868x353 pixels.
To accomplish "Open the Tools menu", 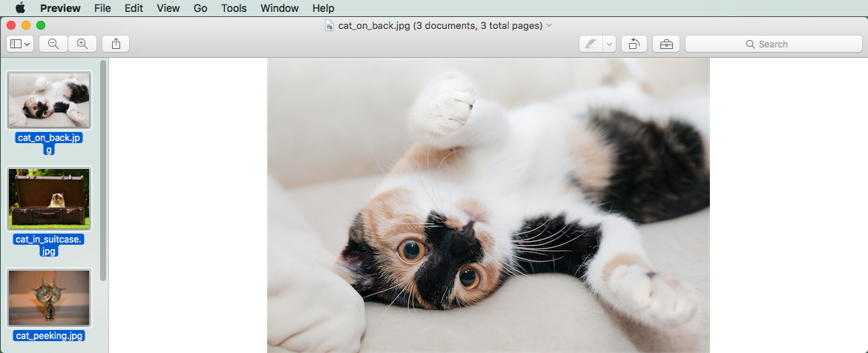I will (x=234, y=8).
